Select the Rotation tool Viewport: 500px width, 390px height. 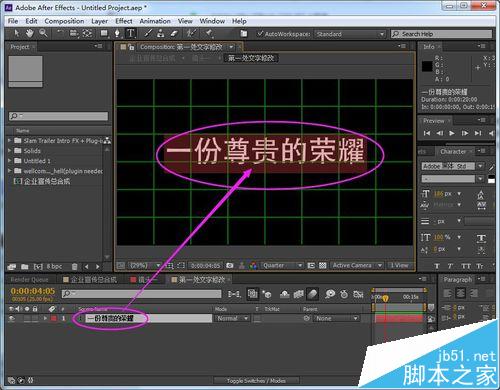[x=60, y=33]
